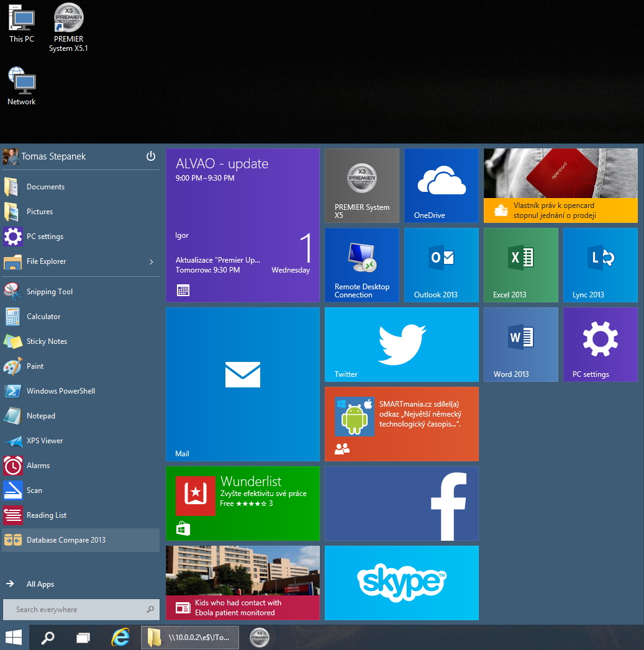This screenshot has width=644, height=650.
Task: Open the Twitter tile
Action: point(402,345)
